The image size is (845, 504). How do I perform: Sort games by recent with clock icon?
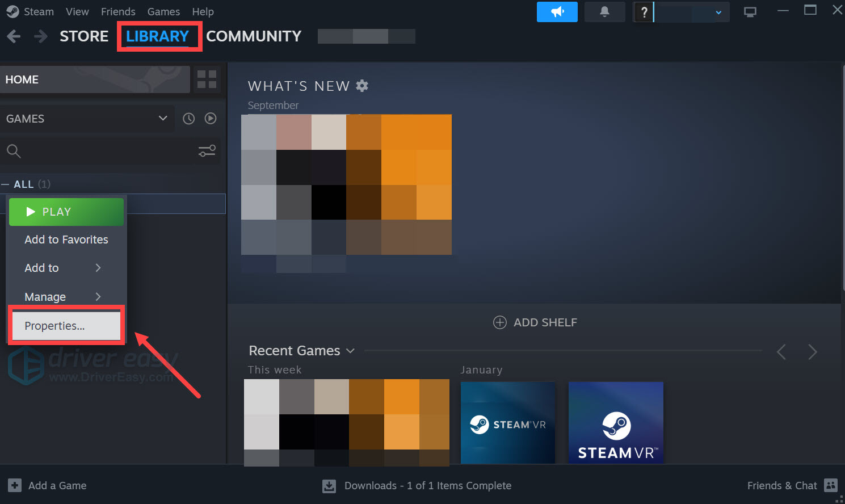pyautogui.click(x=188, y=118)
